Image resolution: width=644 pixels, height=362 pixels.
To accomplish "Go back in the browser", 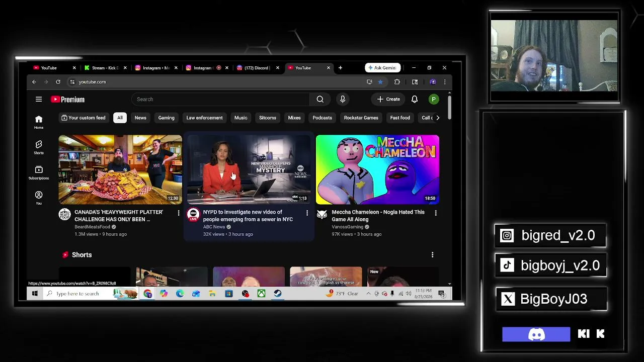I will [34, 81].
